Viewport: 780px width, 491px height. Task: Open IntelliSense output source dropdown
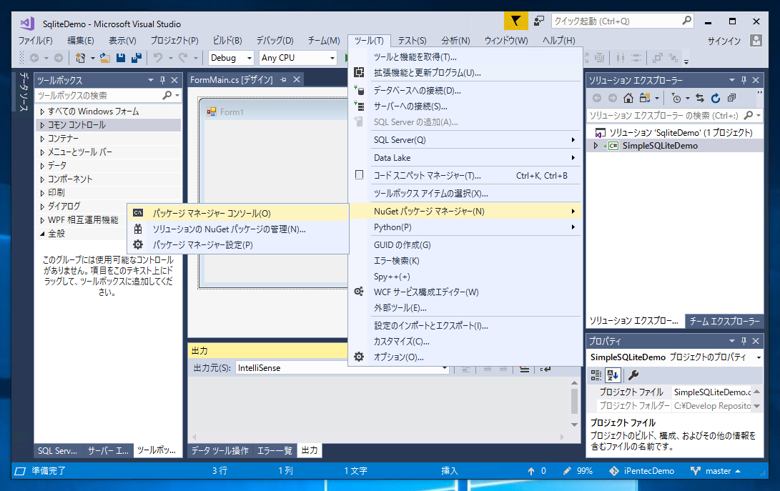coord(444,368)
